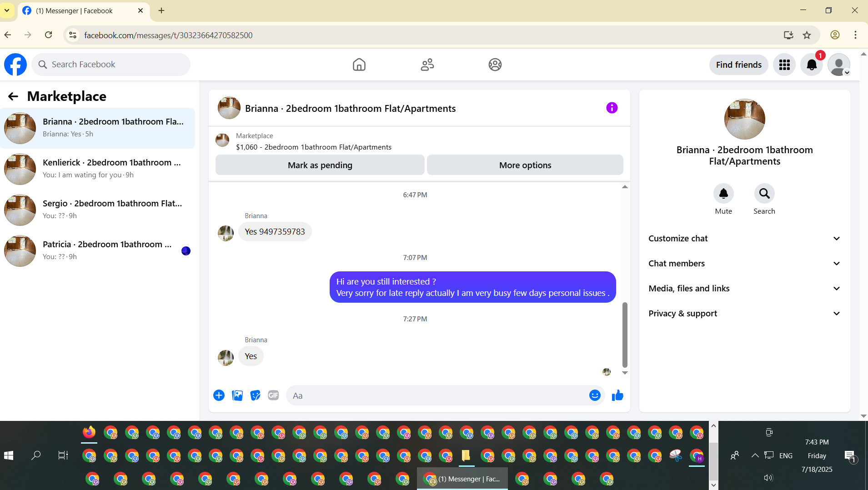The image size is (868, 490).
Task: Open a new browser tab
Action: [161, 10]
